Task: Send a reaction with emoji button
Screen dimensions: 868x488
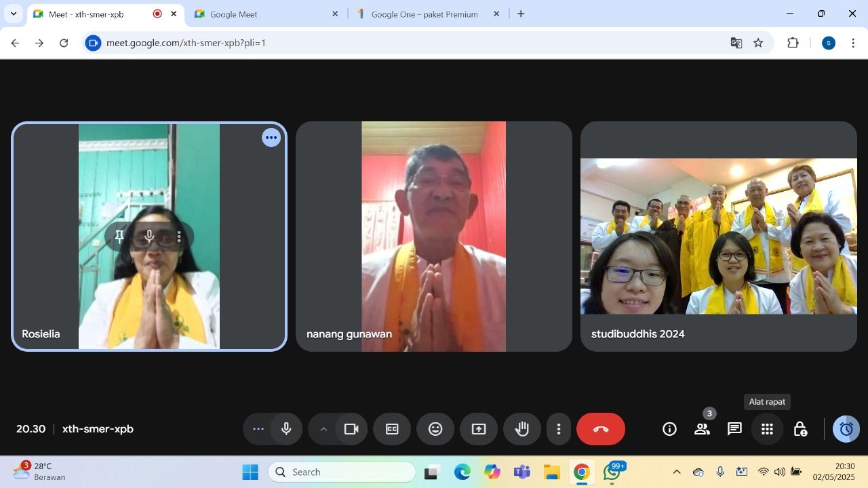Action: coord(435,429)
